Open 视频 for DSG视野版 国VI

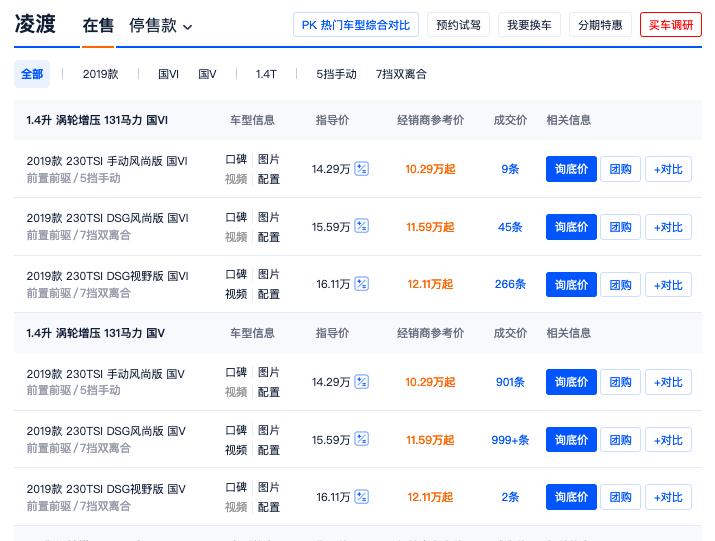coord(236,294)
